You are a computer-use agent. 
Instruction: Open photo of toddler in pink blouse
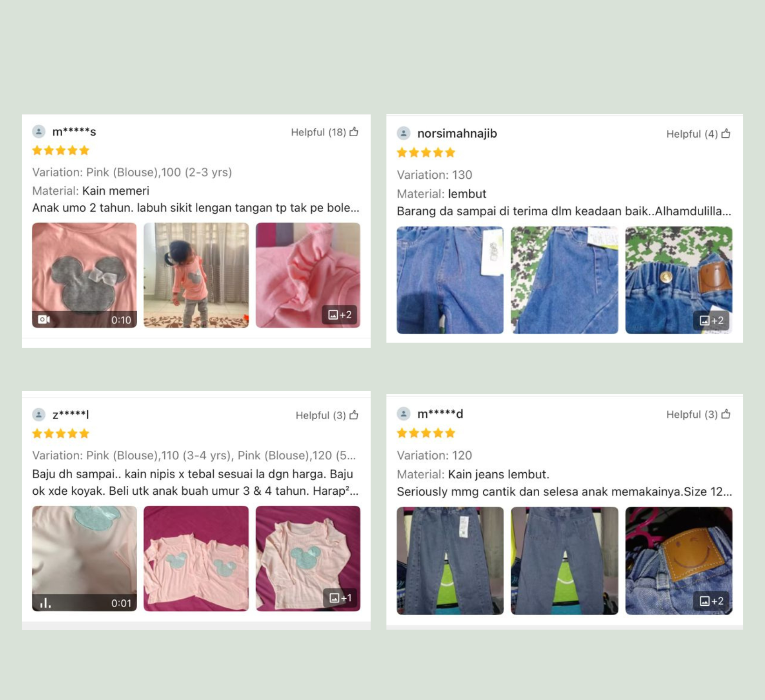196,275
